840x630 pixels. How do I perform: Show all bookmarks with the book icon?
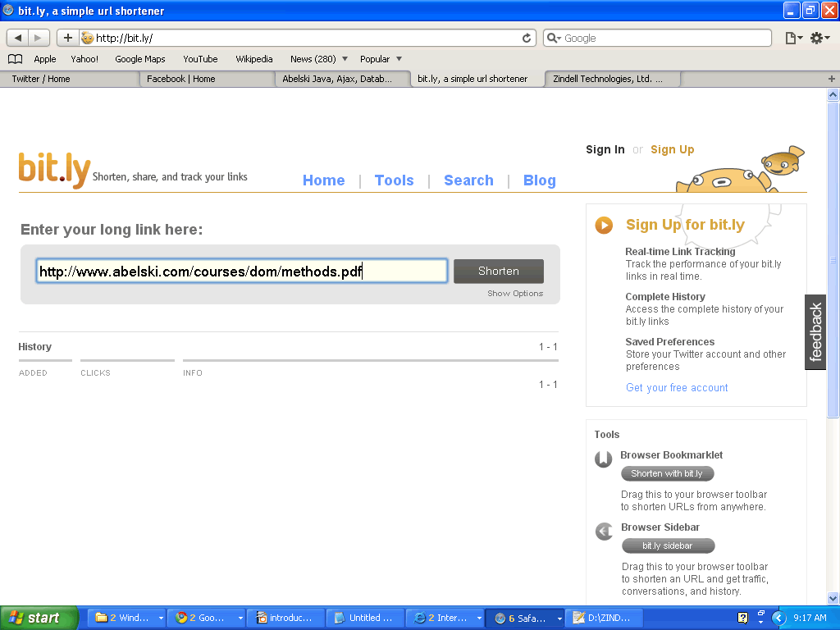click(x=15, y=59)
